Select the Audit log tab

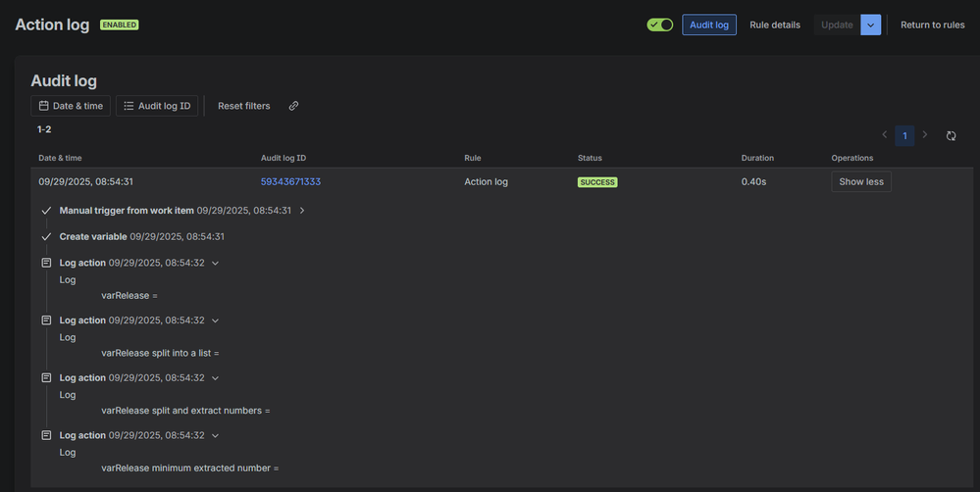(x=708, y=25)
